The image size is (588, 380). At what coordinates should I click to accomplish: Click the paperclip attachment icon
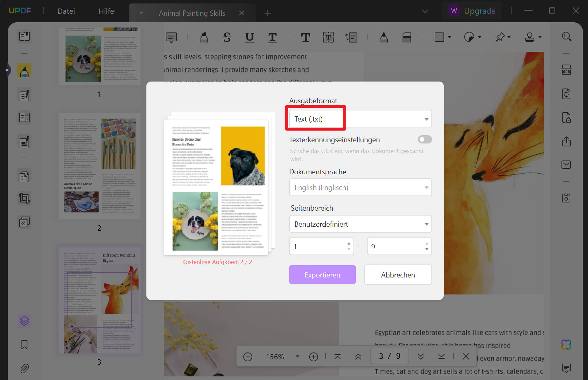click(24, 369)
